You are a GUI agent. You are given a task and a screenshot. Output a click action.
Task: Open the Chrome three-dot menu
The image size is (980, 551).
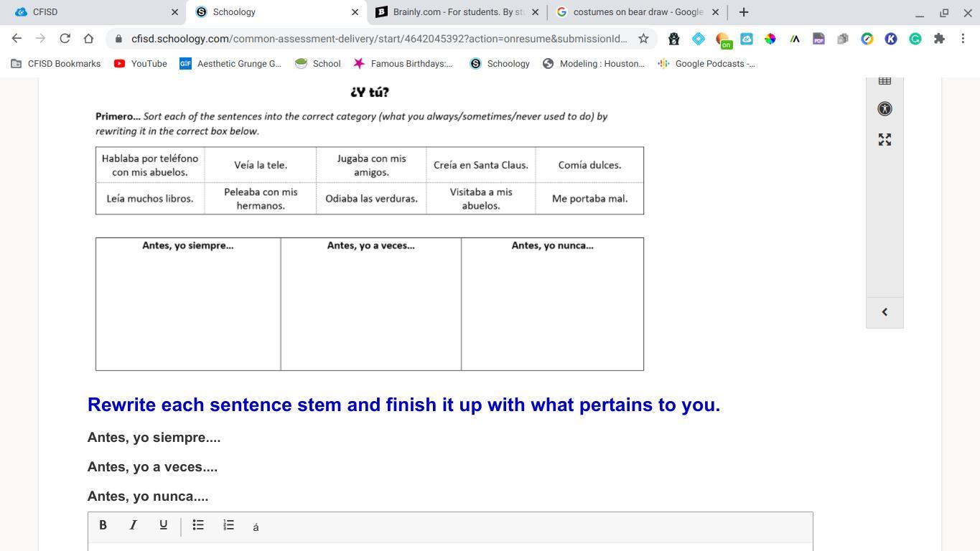pos(963,39)
